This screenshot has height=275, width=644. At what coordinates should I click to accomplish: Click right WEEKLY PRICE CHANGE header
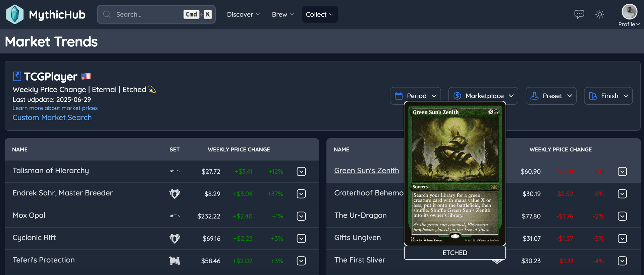pos(560,149)
